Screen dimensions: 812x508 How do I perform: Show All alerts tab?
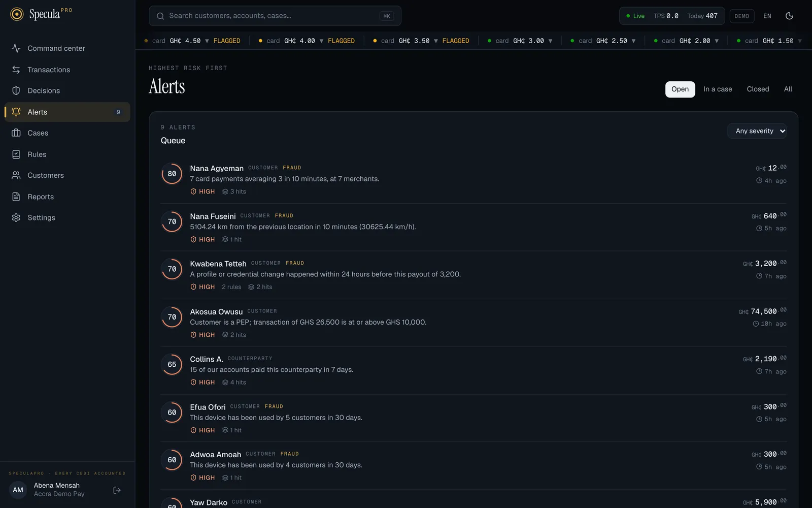pos(788,89)
